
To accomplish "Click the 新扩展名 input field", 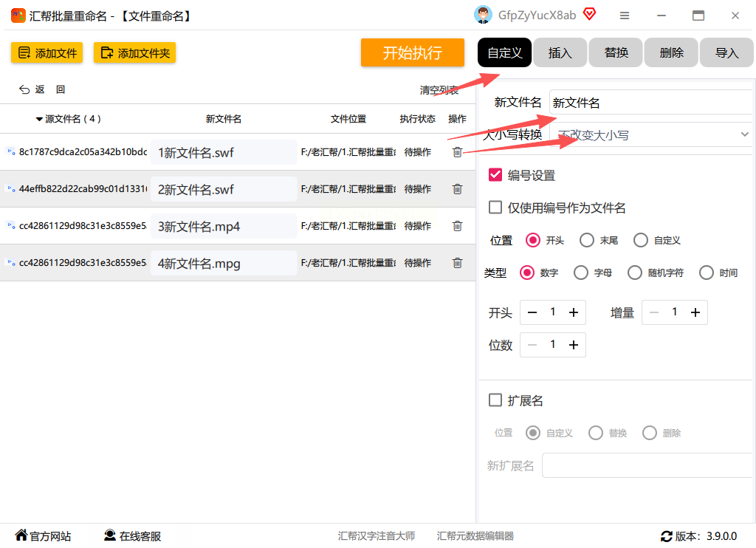I will coord(647,465).
